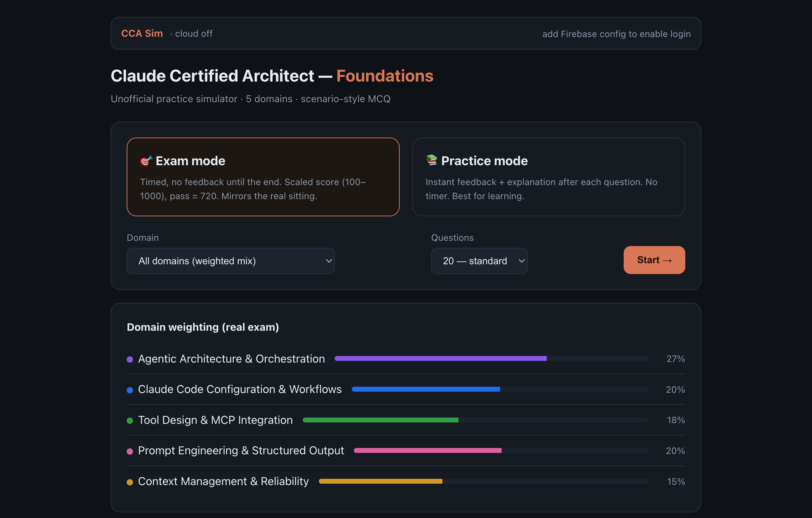Click the Practice mode description text
The width and height of the screenshot is (812, 518).
[541, 189]
